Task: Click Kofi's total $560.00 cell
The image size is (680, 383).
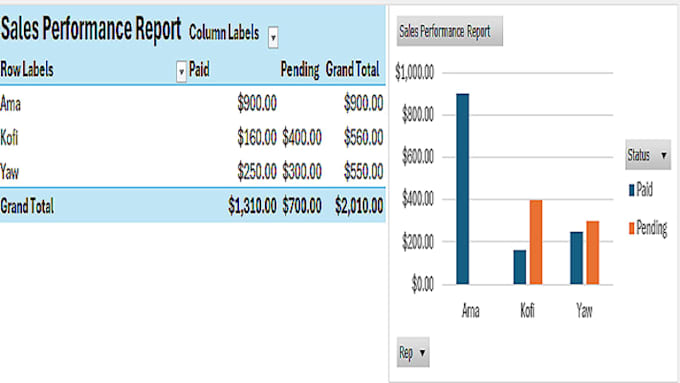Action: [x=363, y=138]
